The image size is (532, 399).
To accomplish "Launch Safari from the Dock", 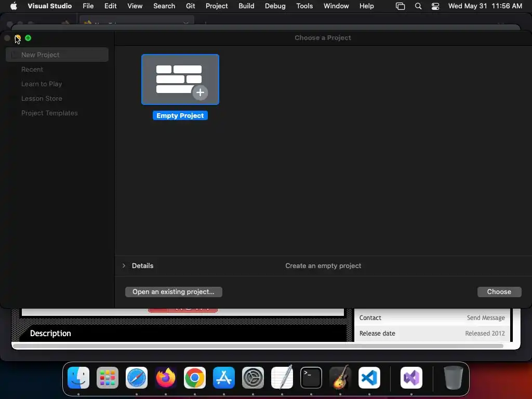I will point(137,378).
